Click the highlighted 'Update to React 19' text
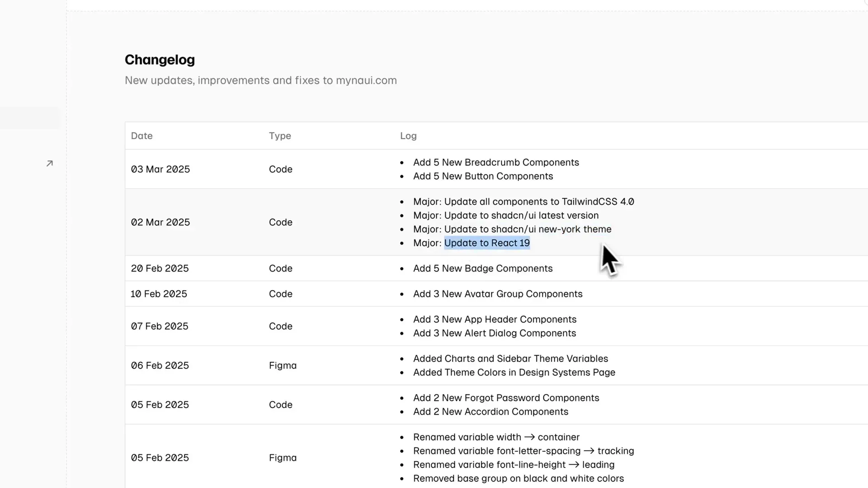Screen dimensions: 868x488 [x=487, y=243]
